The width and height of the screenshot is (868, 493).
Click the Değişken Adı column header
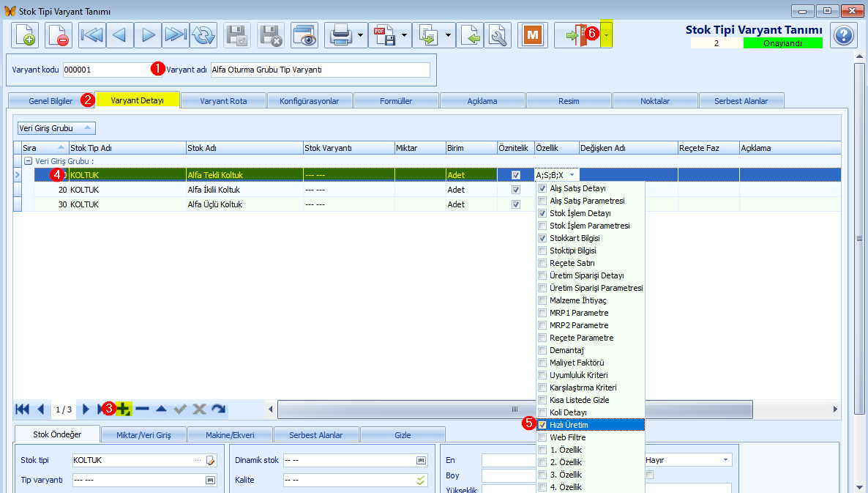(x=628, y=148)
